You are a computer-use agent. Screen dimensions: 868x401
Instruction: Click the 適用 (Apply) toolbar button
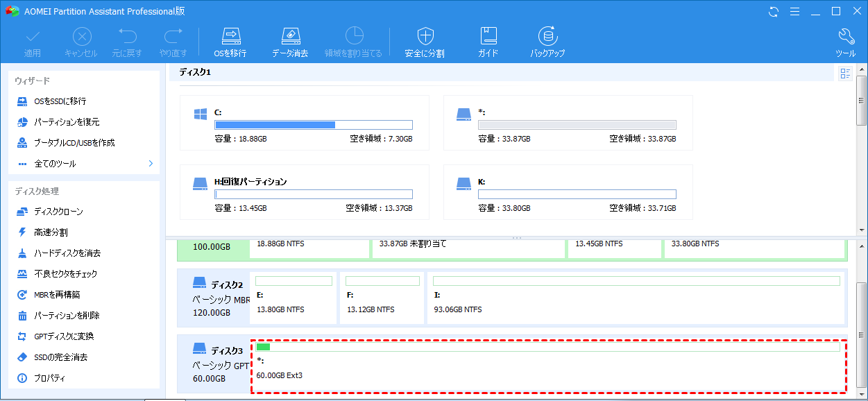pos(33,42)
